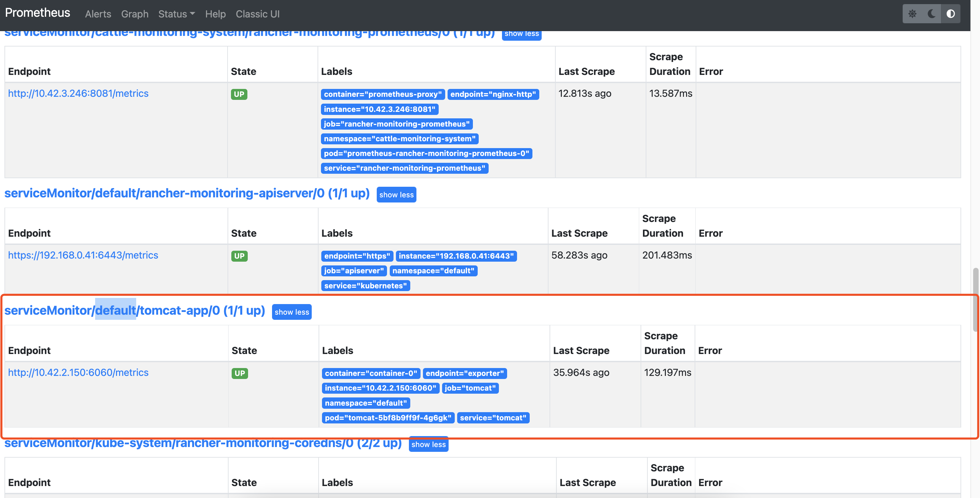
Task: Collapse rancher-monitoring-coredns section with show less
Action: coord(428,444)
